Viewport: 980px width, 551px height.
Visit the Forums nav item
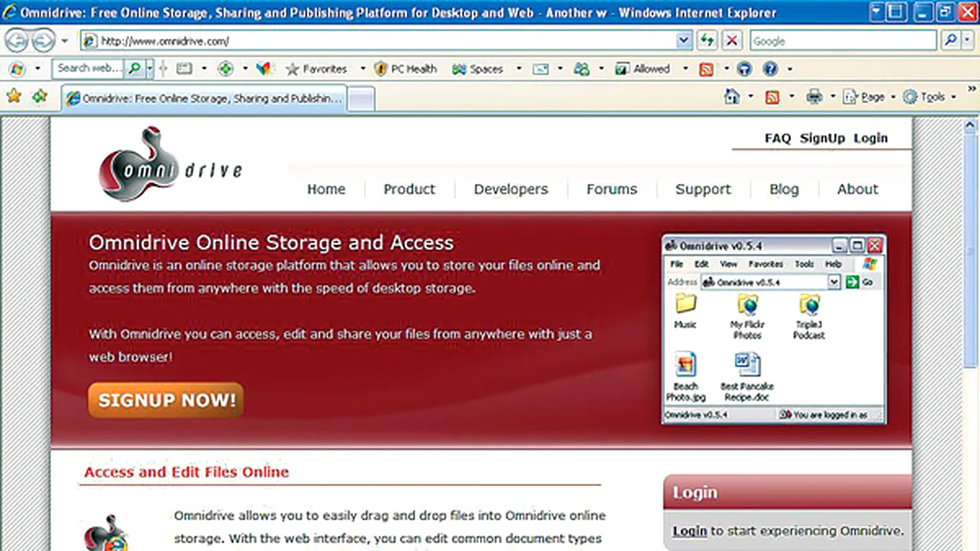(x=612, y=189)
